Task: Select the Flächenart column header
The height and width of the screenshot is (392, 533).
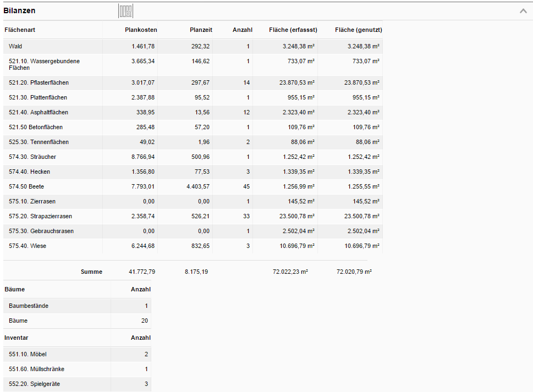Action: pos(20,30)
